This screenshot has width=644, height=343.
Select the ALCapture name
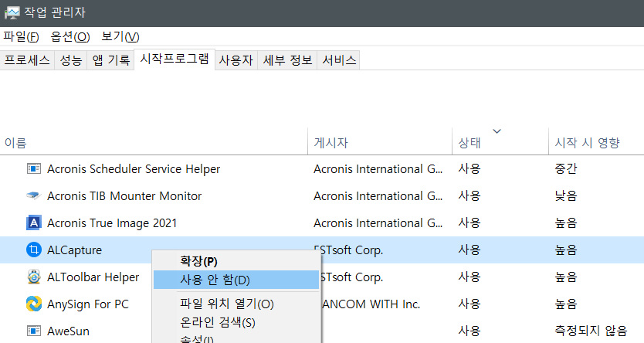pyautogui.click(x=74, y=250)
